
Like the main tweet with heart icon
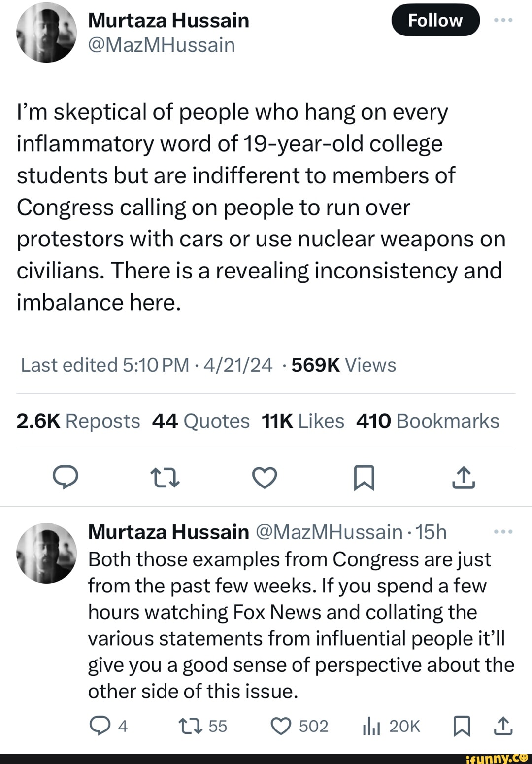point(265,477)
